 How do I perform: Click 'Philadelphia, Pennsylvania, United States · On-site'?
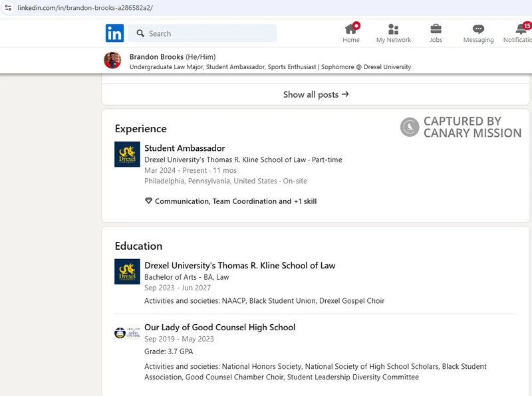225,181
